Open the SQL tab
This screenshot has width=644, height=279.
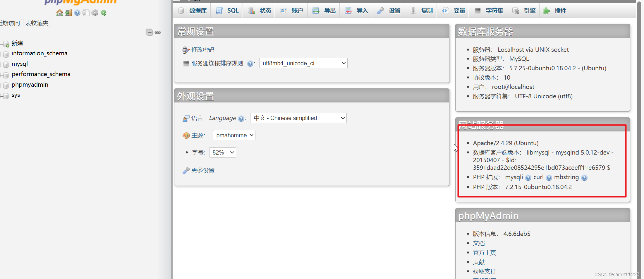pos(227,11)
